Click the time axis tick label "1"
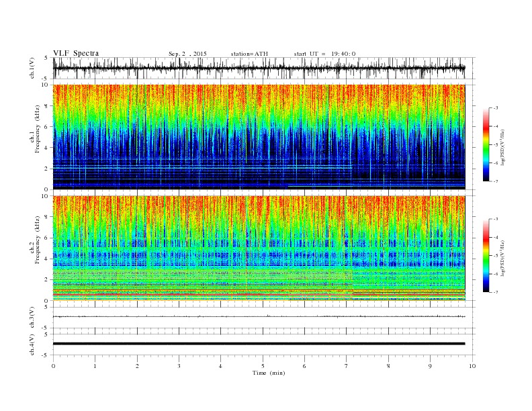The image size is (532, 411). point(95,366)
